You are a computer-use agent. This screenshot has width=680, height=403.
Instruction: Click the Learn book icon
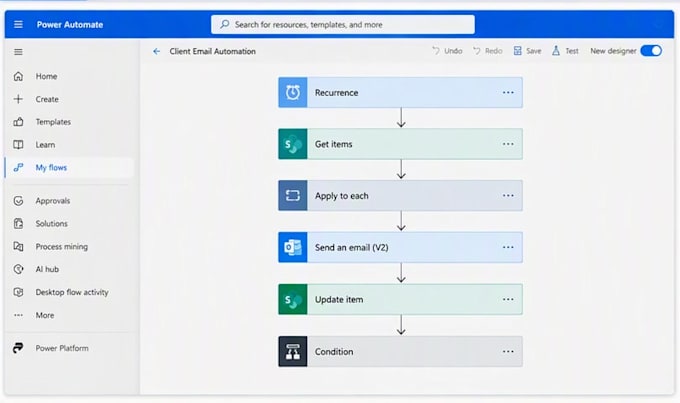[18, 144]
